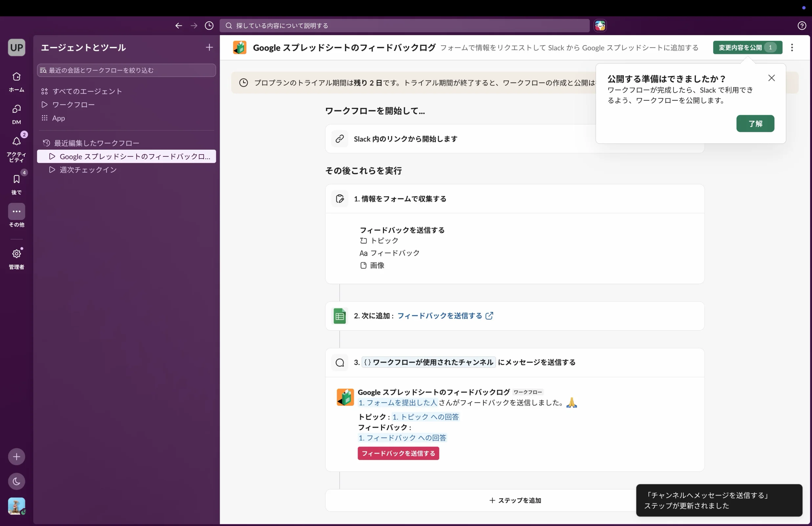Click 1. フォームを提出した人 variable
Screen dimensions: 812x526
(397, 403)
